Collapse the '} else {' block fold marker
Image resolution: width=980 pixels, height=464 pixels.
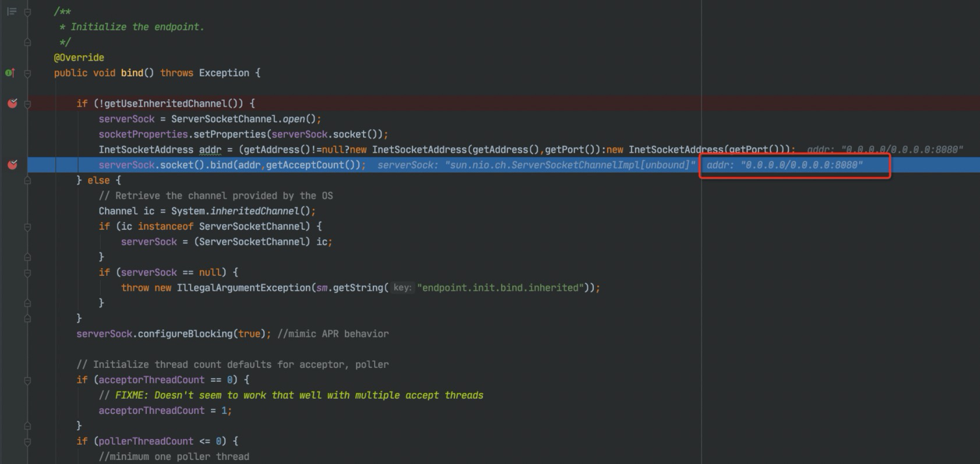tap(27, 181)
